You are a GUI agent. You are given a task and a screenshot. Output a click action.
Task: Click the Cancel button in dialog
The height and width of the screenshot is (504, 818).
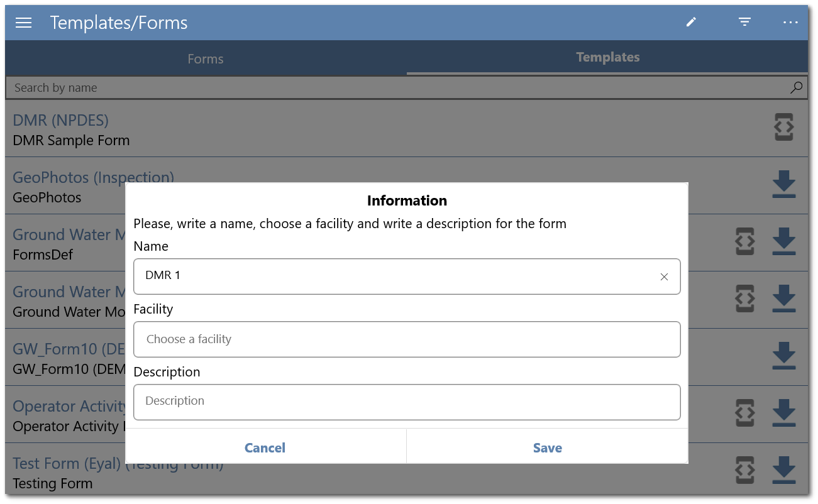pos(265,447)
